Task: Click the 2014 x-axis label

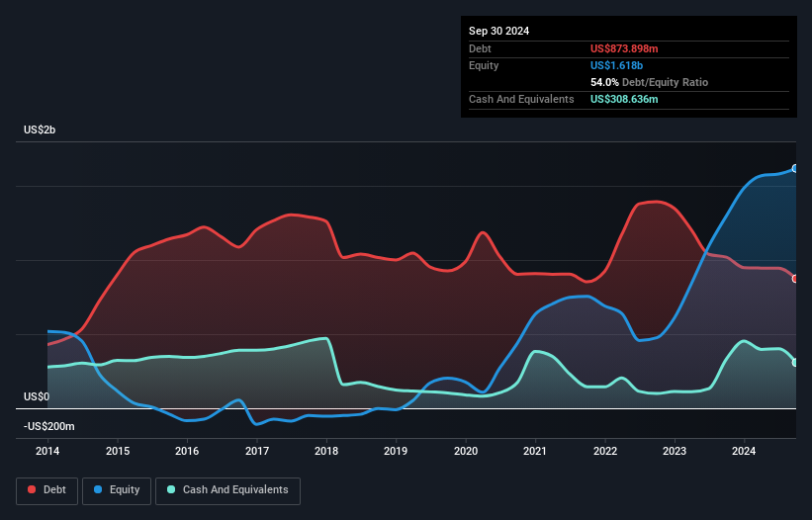Action: (47, 451)
